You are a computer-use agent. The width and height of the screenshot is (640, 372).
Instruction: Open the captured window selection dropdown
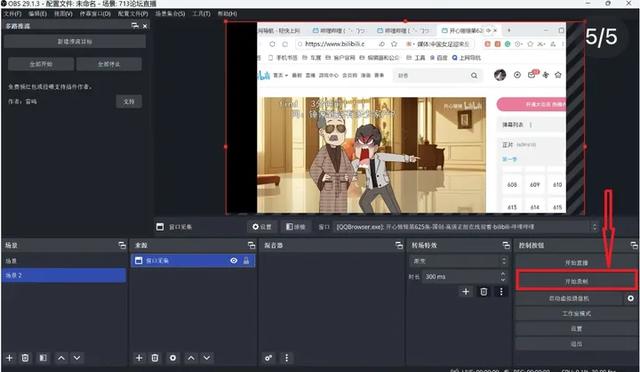point(466,227)
